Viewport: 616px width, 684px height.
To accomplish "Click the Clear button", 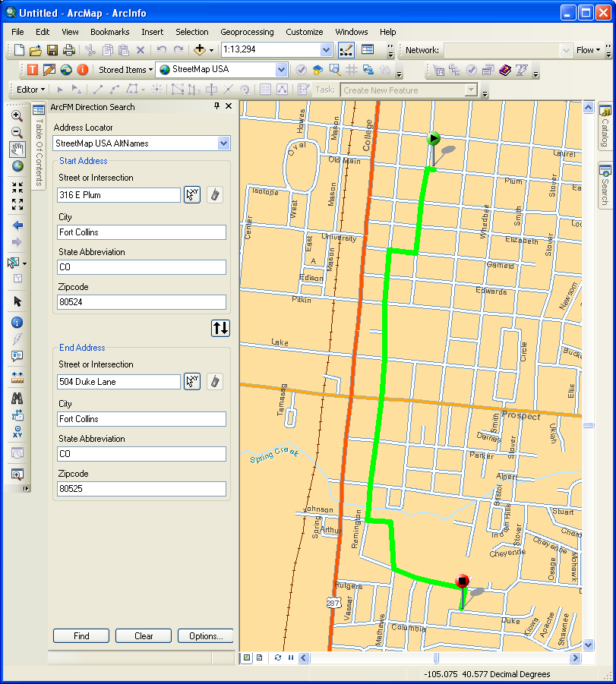I will [x=144, y=636].
